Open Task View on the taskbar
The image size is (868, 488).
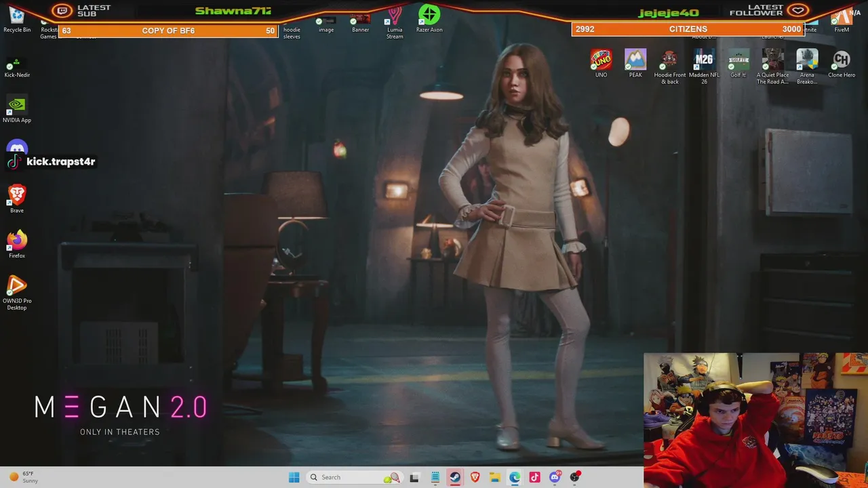tap(414, 477)
